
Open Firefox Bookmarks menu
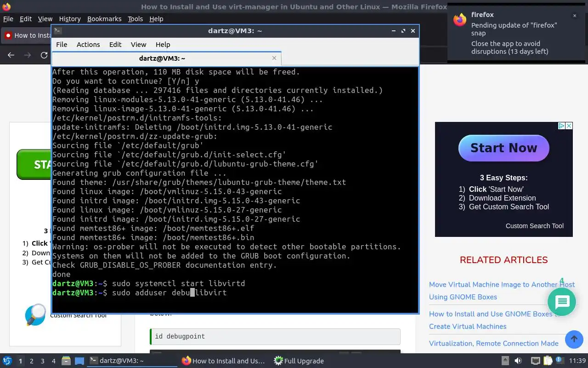104,19
